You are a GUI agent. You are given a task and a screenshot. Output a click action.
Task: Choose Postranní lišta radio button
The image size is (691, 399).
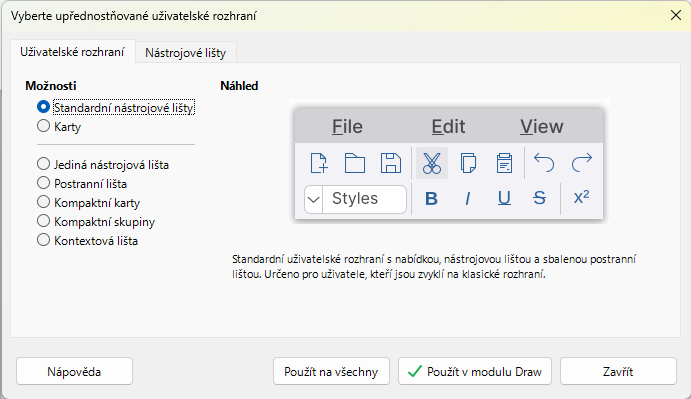[x=82, y=183]
